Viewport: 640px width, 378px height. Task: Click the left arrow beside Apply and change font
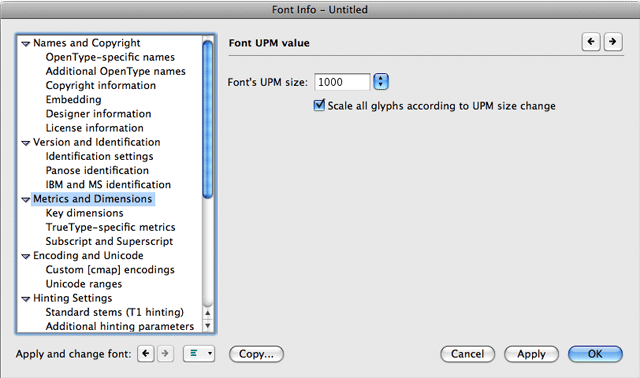[146, 354]
